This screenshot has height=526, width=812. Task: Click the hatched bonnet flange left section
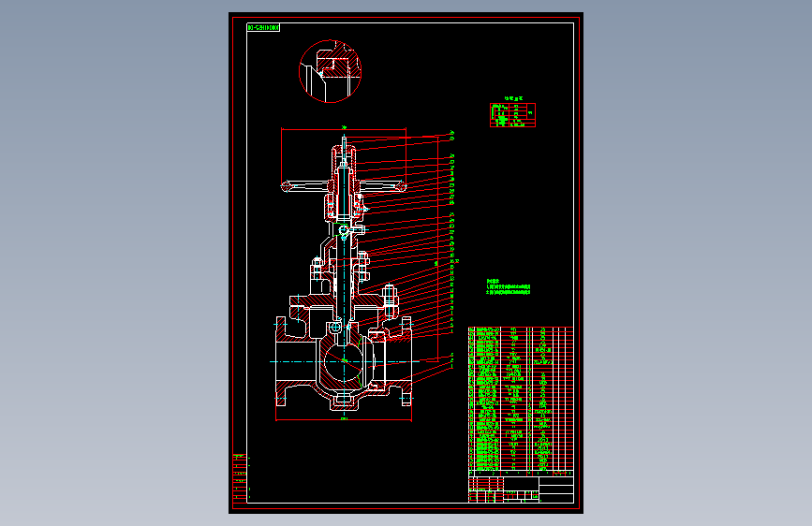(311, 300)
